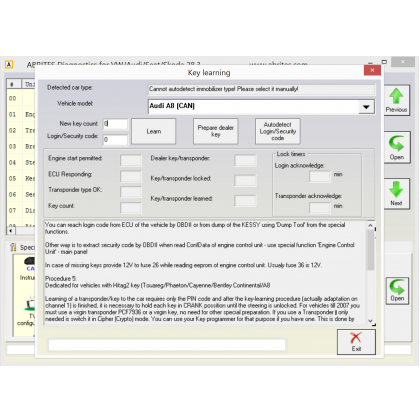Select row 02 in main window unit list
The width and height of the screenshot is (420, 420).
(x=21, y=130)
